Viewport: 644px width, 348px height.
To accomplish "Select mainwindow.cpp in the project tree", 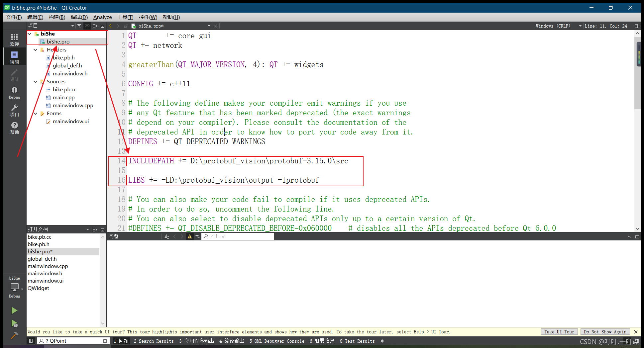I will tap(73, 106).
